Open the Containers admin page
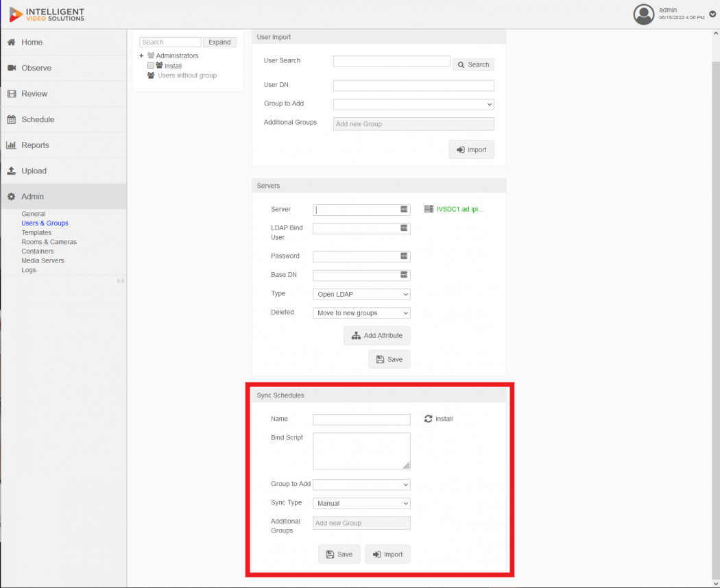Image resolution: width=720 pixels, height=588 pixels. point(38,251)
